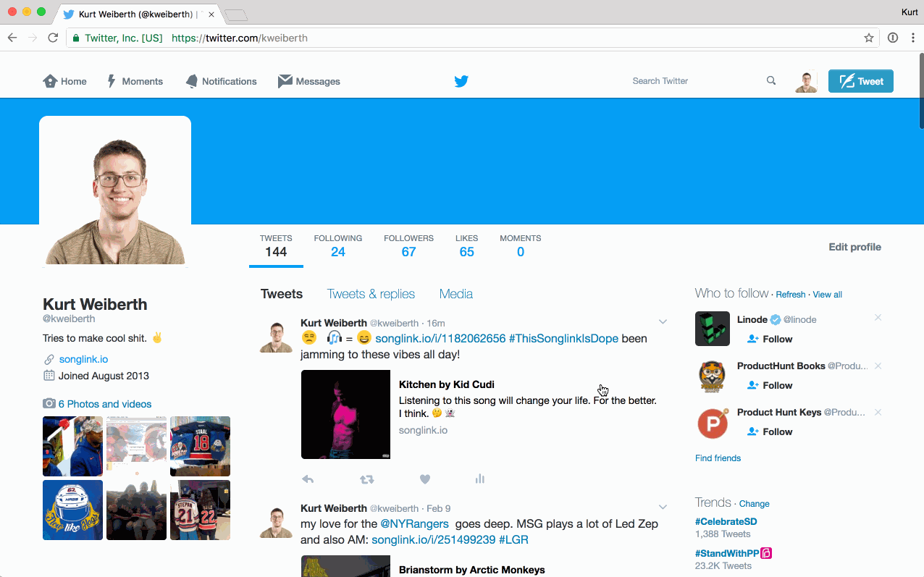The image size is (924, 577).
Task: Open #CelebrateSD trend
Action: (726, 521)
